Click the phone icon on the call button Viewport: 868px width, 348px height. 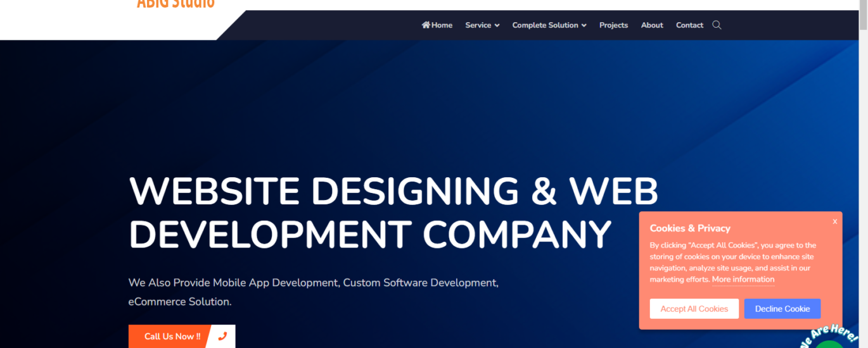click(222, 337)
